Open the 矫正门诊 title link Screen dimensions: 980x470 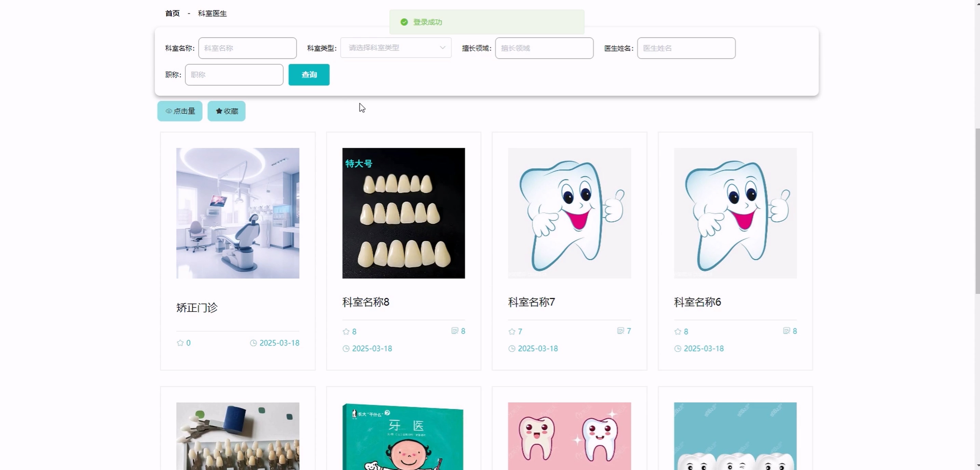click(197, 308)
